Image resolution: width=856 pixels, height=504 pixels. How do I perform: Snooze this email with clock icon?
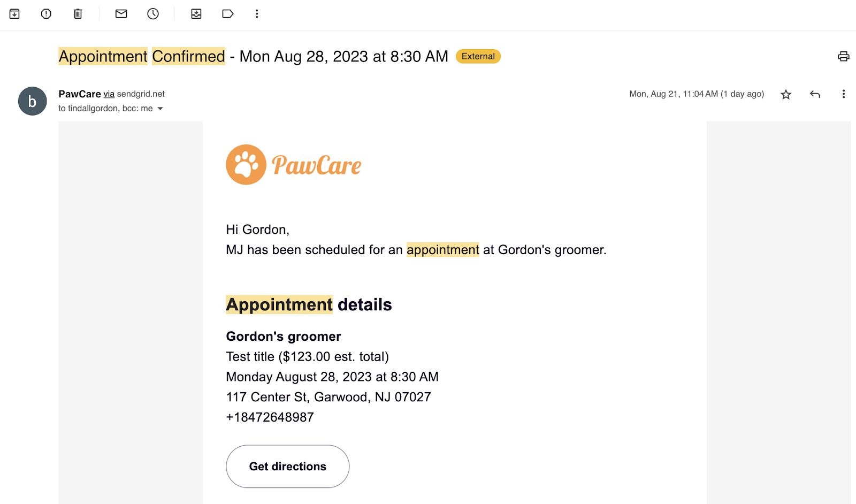pos(153,14)
